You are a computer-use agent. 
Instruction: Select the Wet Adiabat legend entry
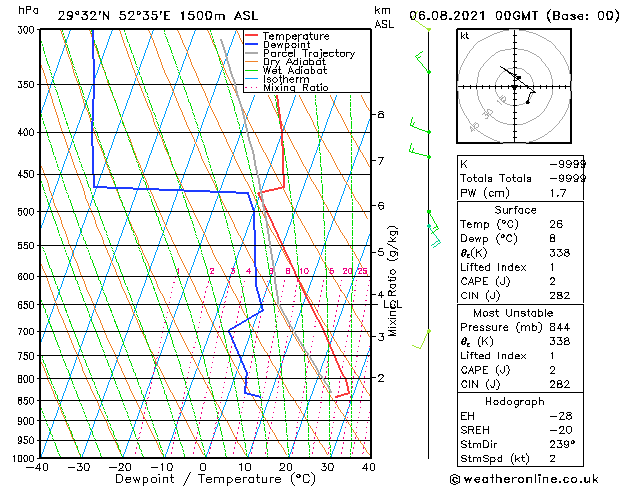tap(286, 71)
